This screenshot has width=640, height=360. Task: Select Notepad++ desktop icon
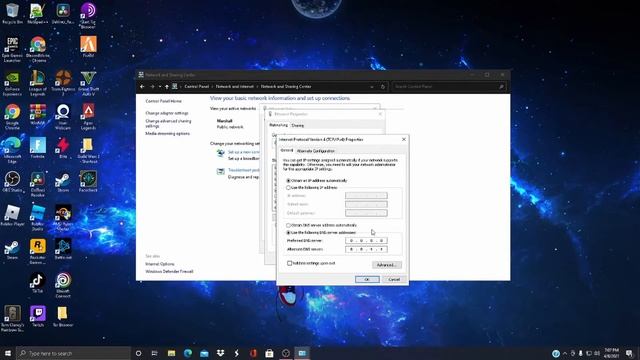(x=38, y=13)
